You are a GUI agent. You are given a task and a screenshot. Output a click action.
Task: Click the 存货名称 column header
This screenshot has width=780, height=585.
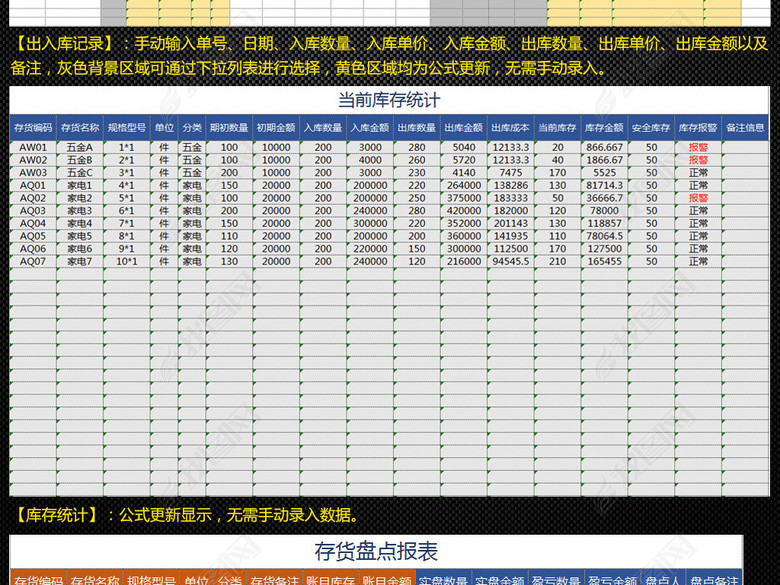pos(80,128)
